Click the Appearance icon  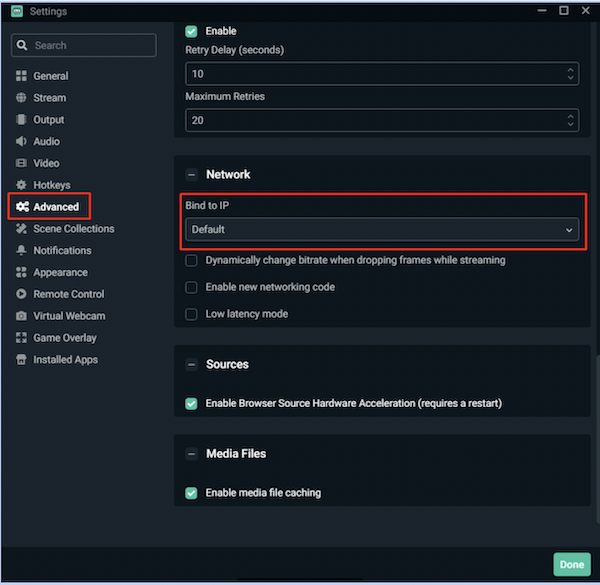pyautogui.click(x=21, y=272)
